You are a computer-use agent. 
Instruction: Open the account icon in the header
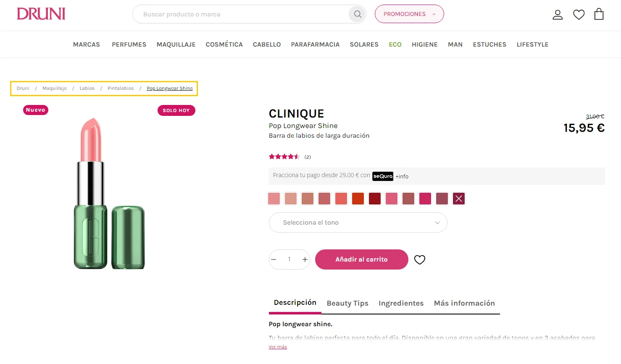558,14
